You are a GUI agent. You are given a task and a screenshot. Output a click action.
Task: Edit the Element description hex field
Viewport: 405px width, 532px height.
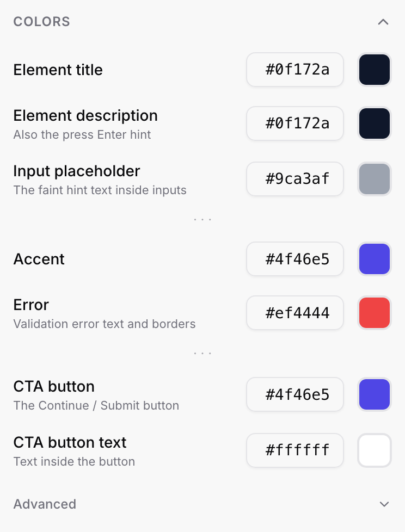click(295, 123)
